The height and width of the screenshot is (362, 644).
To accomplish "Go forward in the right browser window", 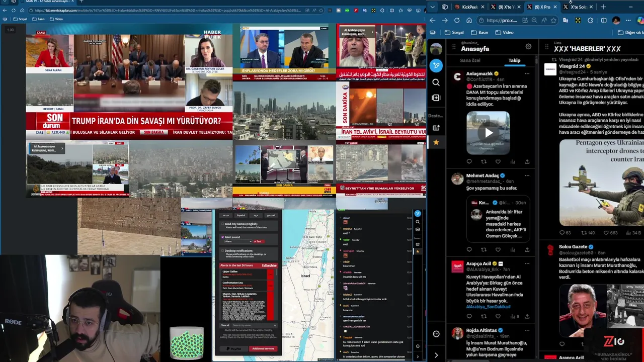I will (445, 20).
